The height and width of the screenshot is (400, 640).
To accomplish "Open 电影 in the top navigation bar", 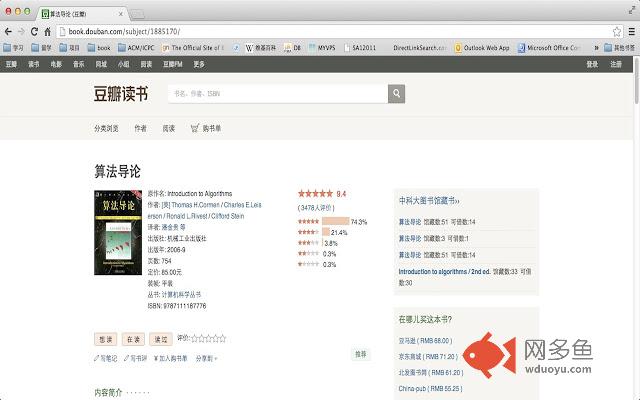I will click(x=56, y=64).
